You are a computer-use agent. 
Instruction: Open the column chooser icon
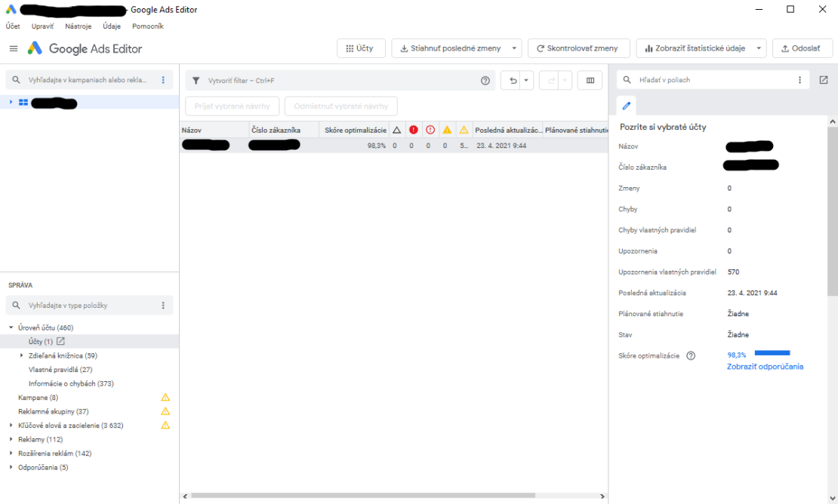[590, 81]
